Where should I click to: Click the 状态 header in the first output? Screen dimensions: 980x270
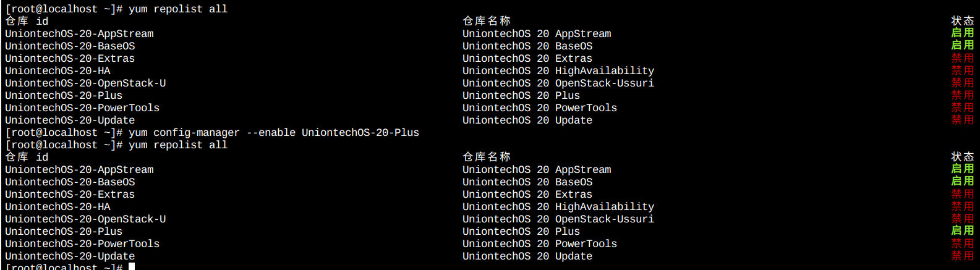click(x=962, y=21)
